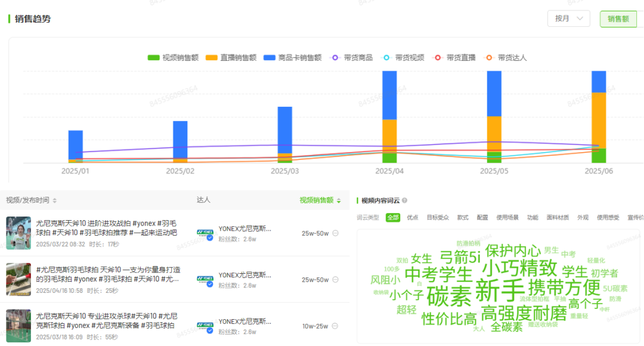The height and width of the screenshot is (346, 644).
Task: Open thumbnail of 一支为你量身打造 video
Action: point(18,279)
